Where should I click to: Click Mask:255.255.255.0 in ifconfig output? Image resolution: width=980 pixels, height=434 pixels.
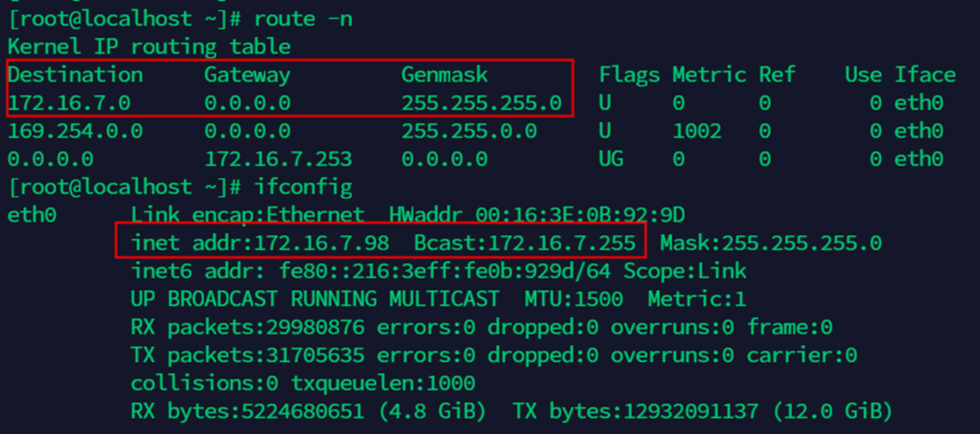coord(770,243)
